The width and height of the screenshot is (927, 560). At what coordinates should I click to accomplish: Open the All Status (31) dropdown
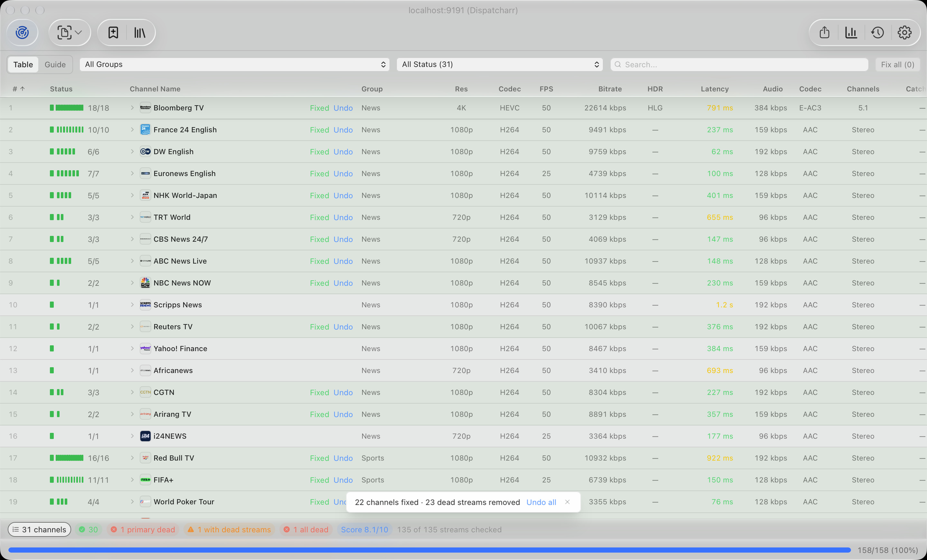[500, 64]
